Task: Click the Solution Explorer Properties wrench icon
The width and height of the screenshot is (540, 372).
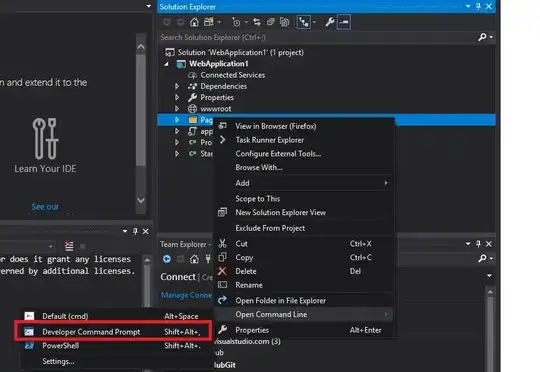Action: pos(330,22)
